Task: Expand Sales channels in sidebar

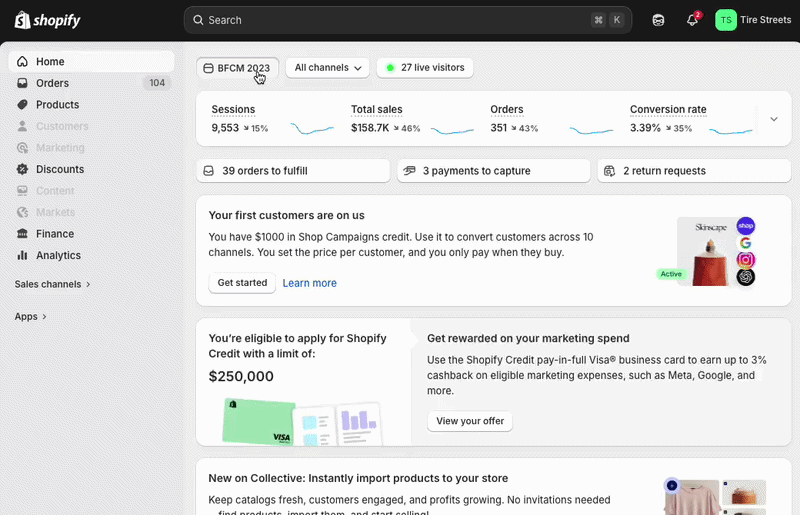Action: (53, 284)
